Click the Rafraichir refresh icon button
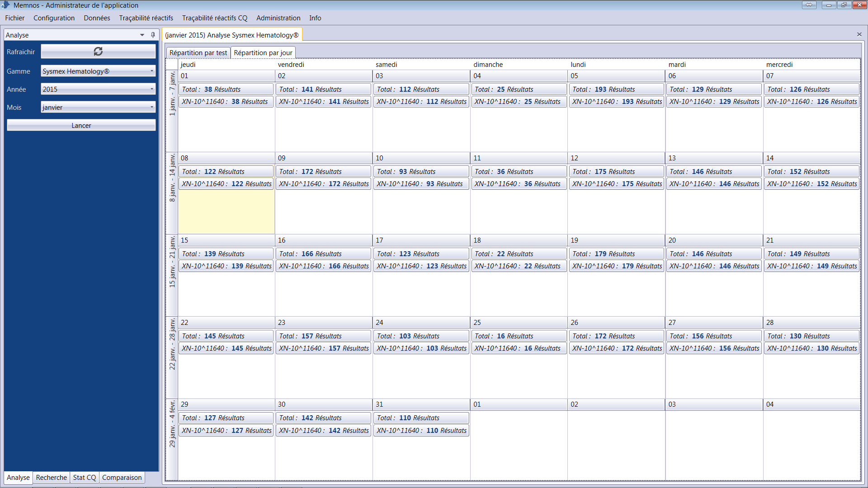 tap(98, 52)
